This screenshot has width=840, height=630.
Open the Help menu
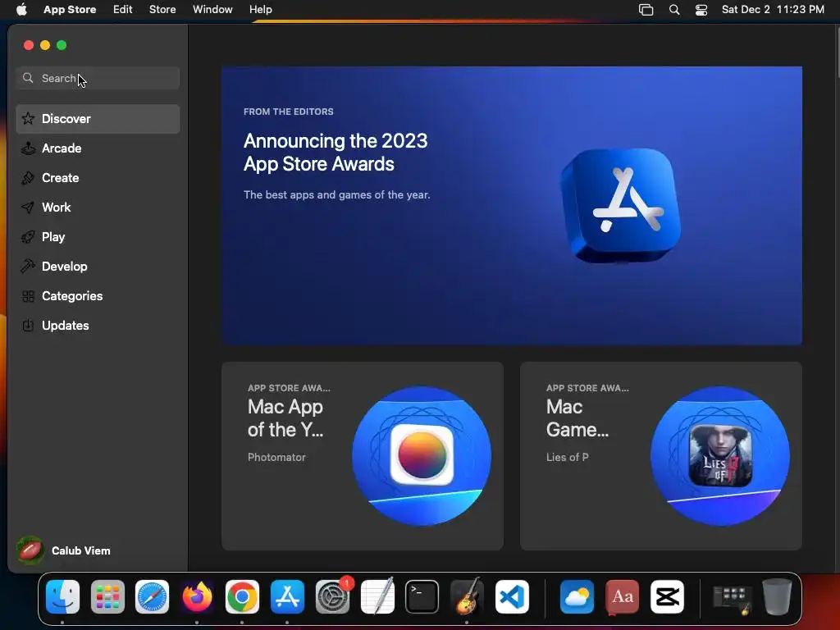pos(260,9)
